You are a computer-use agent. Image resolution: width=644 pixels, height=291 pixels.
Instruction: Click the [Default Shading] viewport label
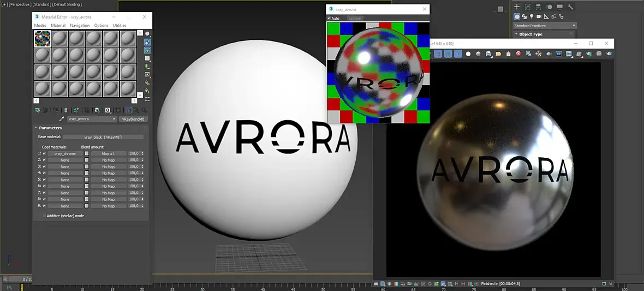click(67, 4)
